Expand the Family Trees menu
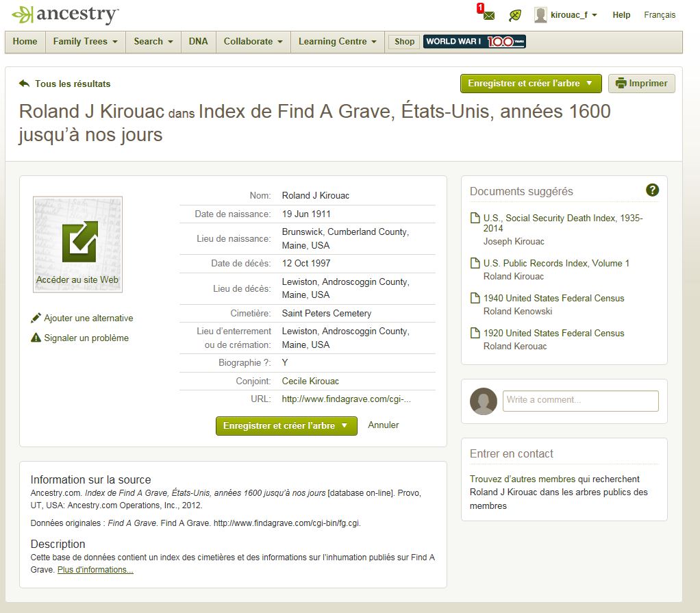The width and height of the screenshot is (700, 613). (85, 42)
